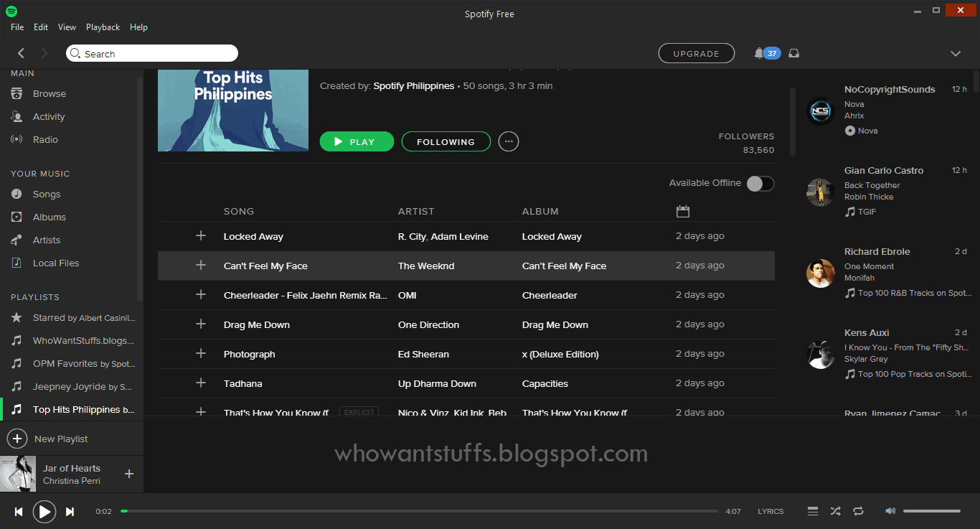Sort by SONG column header

tap(239, 211)
